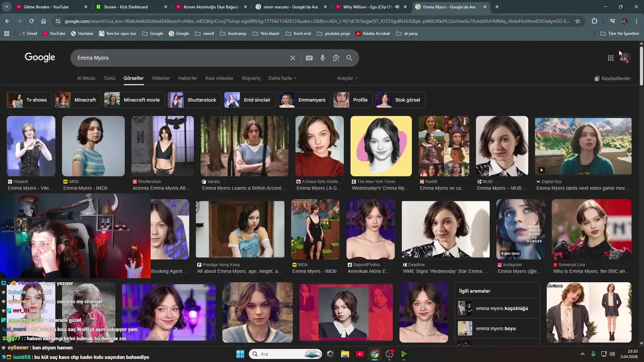Clear the search box with the X icon
The height and width of the screenshot is (362, 644).
click(x=292, y=58)
